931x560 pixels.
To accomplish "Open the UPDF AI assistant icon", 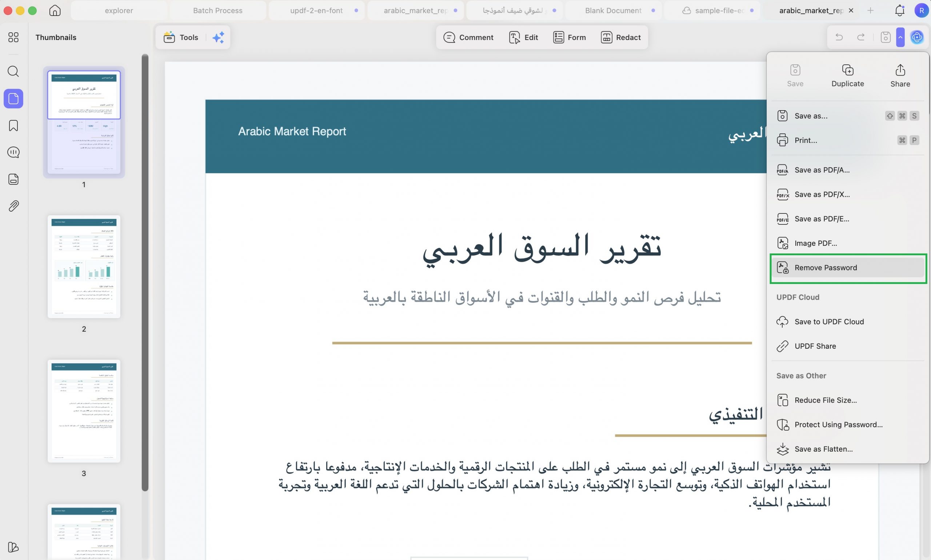I will 917,37.
